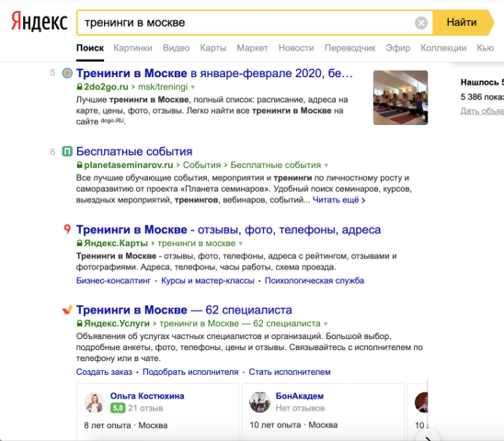
Task: Click the planetaseminarov green П favicon
Action: click(x=67, y=152)
